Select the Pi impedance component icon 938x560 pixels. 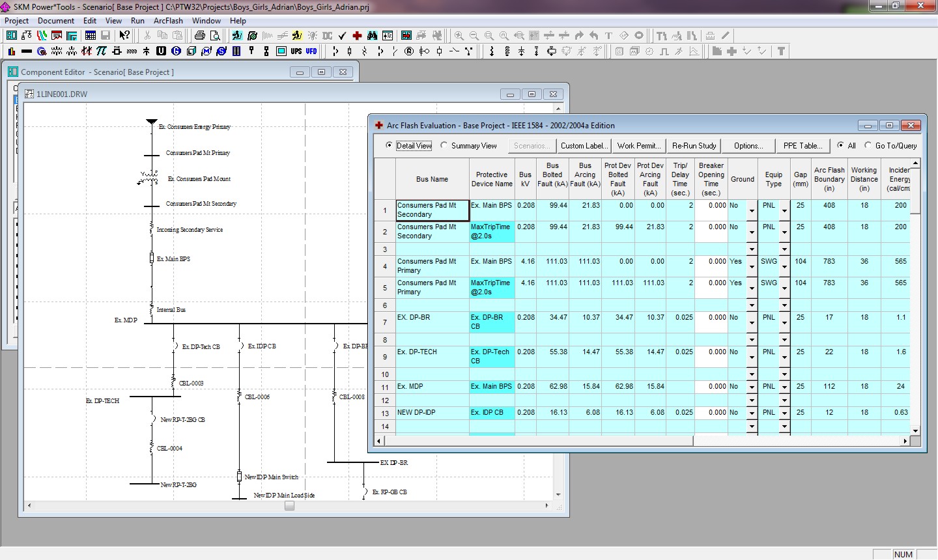pos(102,51)
